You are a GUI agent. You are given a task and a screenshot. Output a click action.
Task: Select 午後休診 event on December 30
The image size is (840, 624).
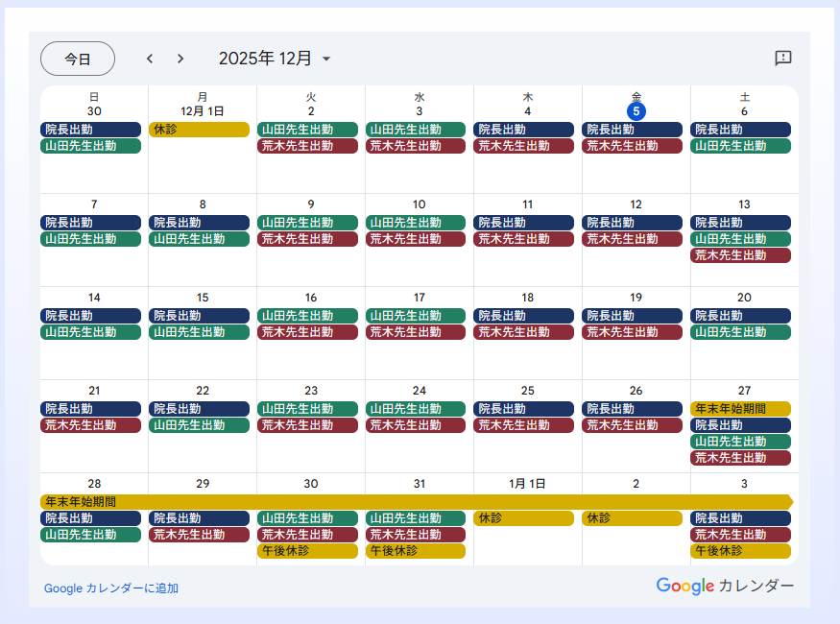tap(307, 551)
